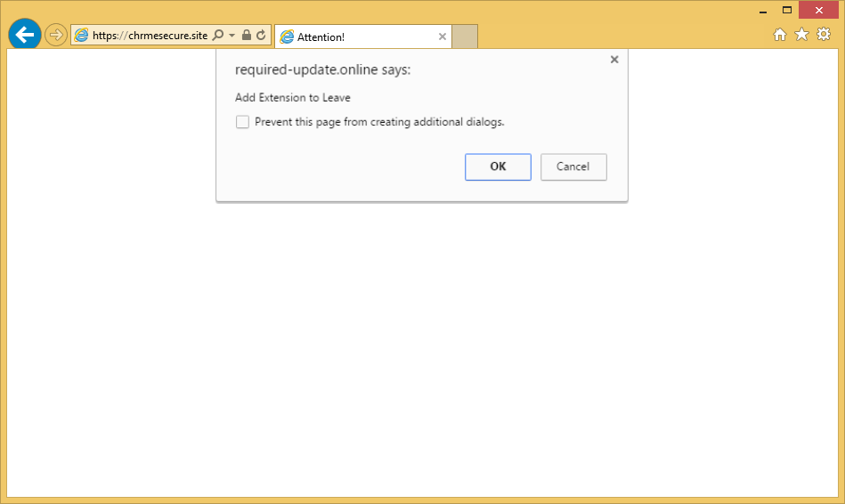The image size is (845, 504).
Task: Go to the Home page icon
Action: 780,35
